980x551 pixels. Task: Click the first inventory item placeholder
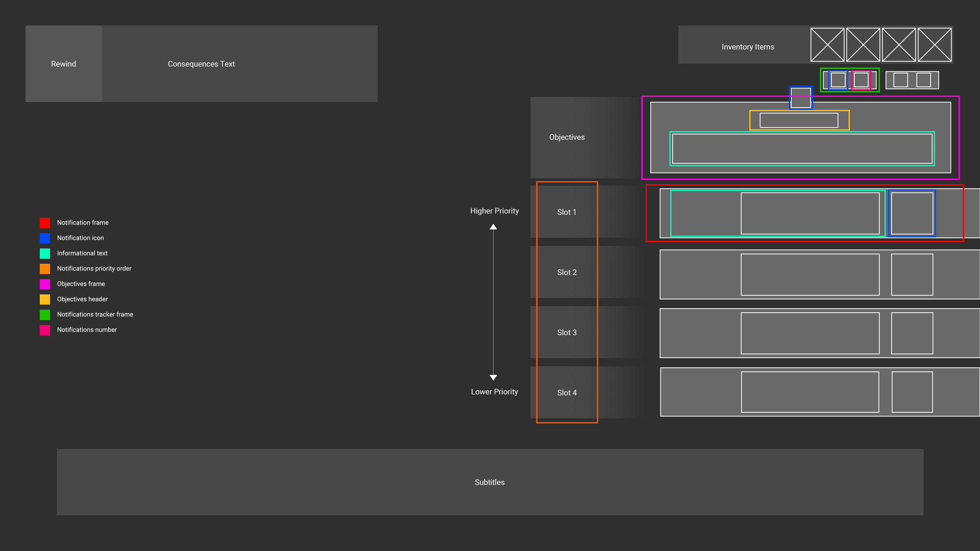(827, 45)
